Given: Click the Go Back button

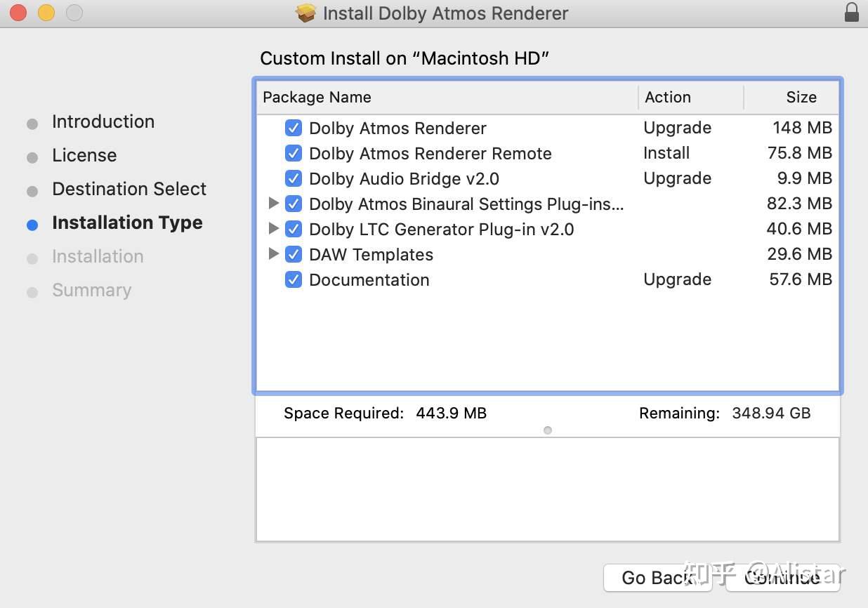Looking at the screenshot, I should pyautogui.click(x=657, y=577).
